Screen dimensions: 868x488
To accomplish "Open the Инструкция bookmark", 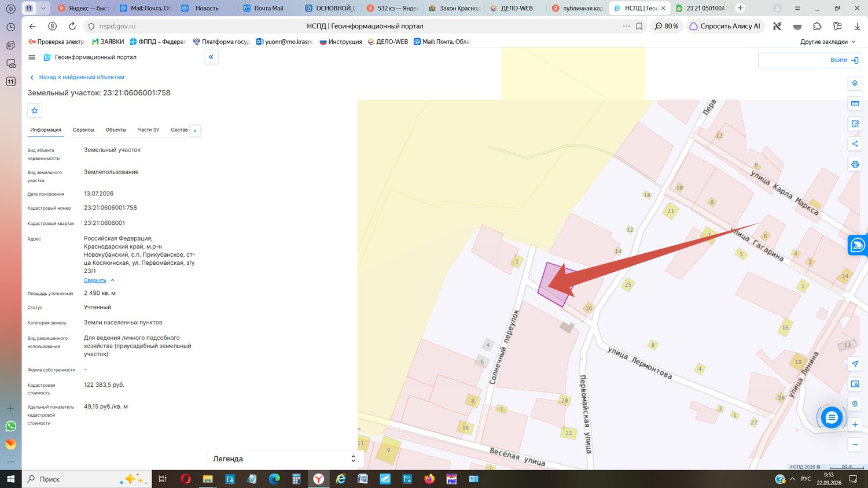I will click(341, 42).
